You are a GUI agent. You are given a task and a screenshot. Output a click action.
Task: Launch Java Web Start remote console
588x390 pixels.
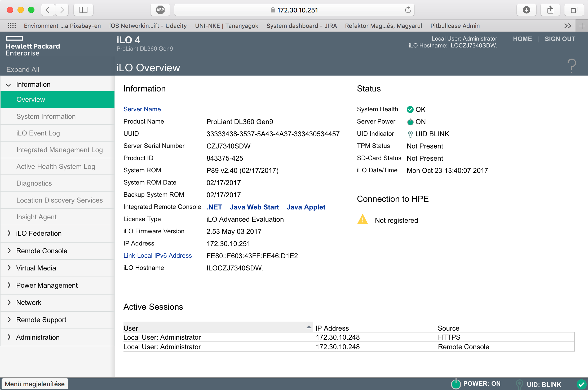(254, 207)
